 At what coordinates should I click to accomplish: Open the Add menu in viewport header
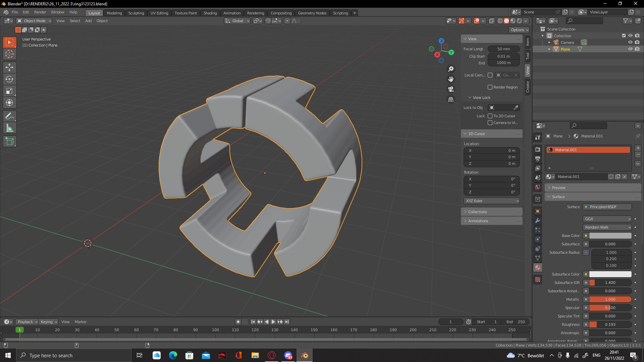click(x=88, y=21)
